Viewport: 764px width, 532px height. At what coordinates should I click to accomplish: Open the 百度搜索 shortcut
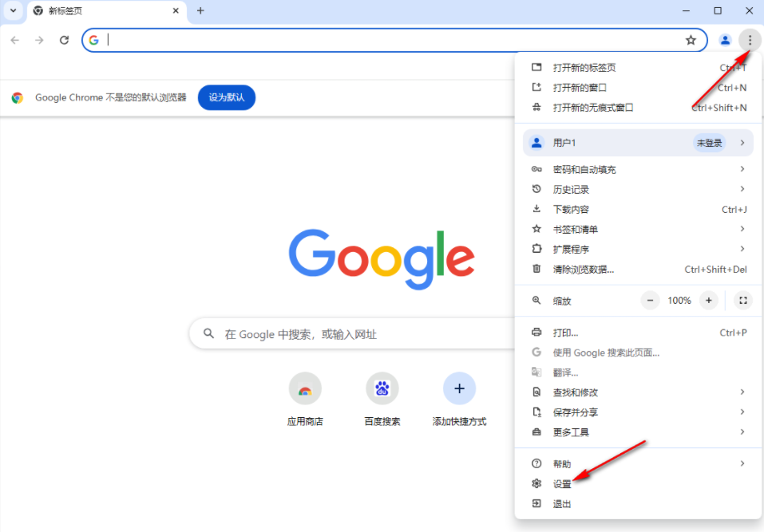382,399
